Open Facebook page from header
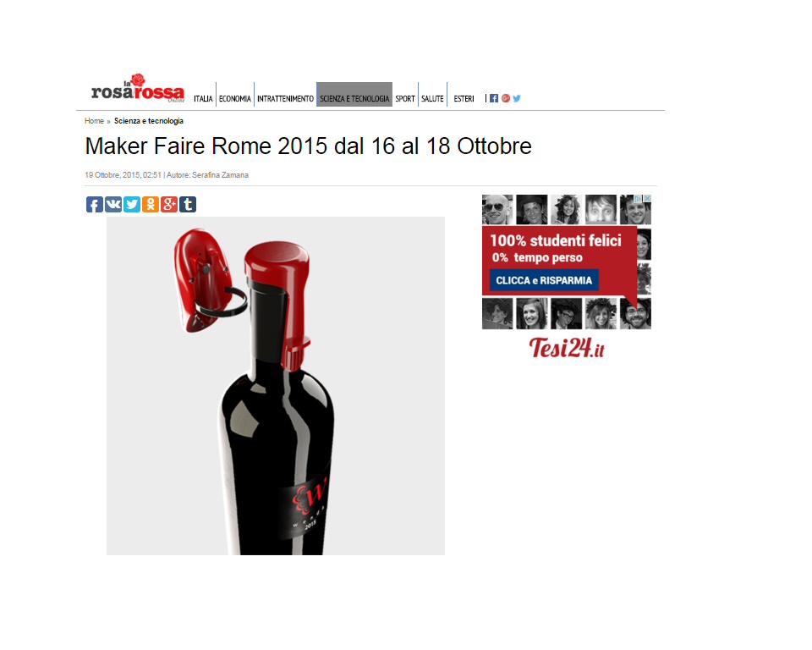This screenshot has width=812, height=650. (494, 98)
